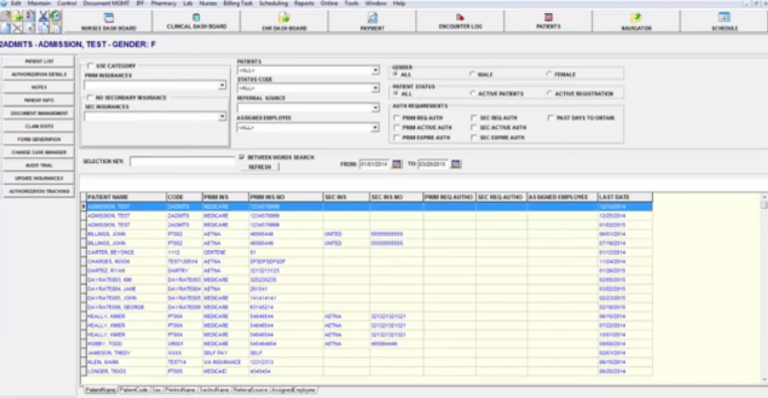Click the patient list vertical scrollbar
The image size is (768, 398).
[x=764, y=288]
